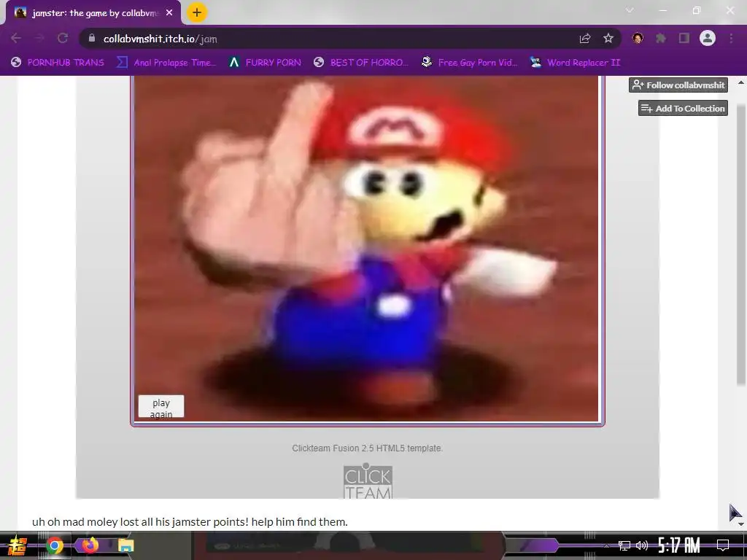Open File Explorer from the taskbar
The image size is (747, 560).
tap(125, 545)
